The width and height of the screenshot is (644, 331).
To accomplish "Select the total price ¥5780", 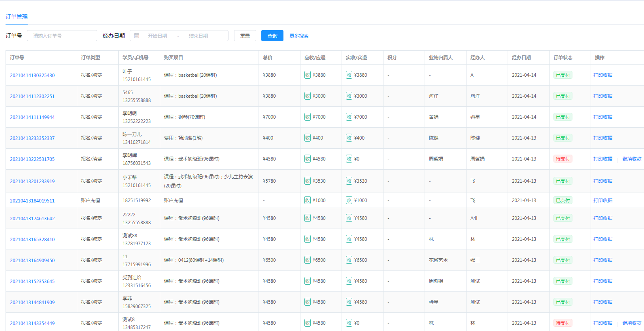I will [270, 181].
